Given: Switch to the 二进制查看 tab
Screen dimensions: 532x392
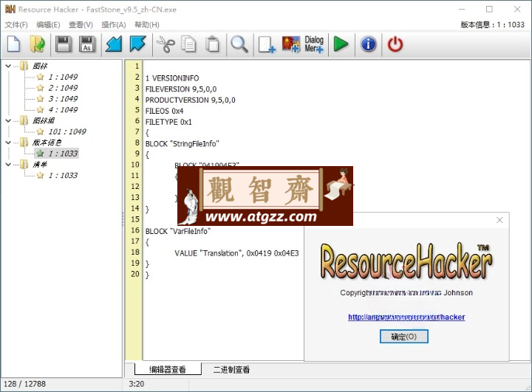Looking at the screenshot, I should tap(231, 369).
